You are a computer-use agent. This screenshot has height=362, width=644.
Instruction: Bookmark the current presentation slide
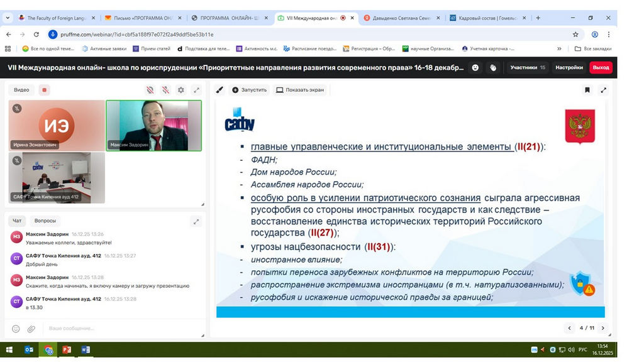click(587, 90)
